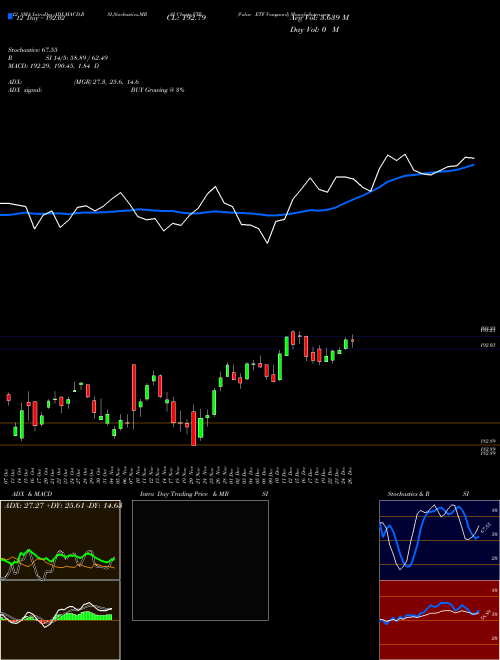The width and height of the screenshot is (500, 660).
Task: Click the rotated '67.53' label in Stochastics panel
Action: click(486, 527)
